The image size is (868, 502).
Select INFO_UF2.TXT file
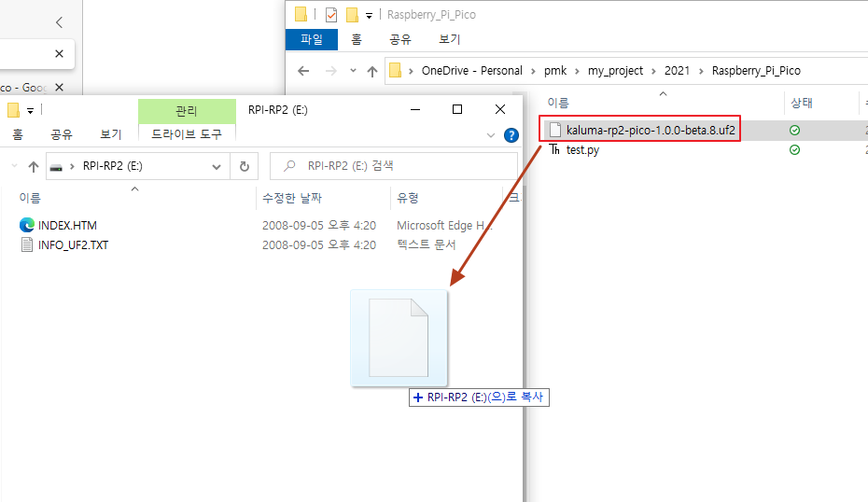73,245
